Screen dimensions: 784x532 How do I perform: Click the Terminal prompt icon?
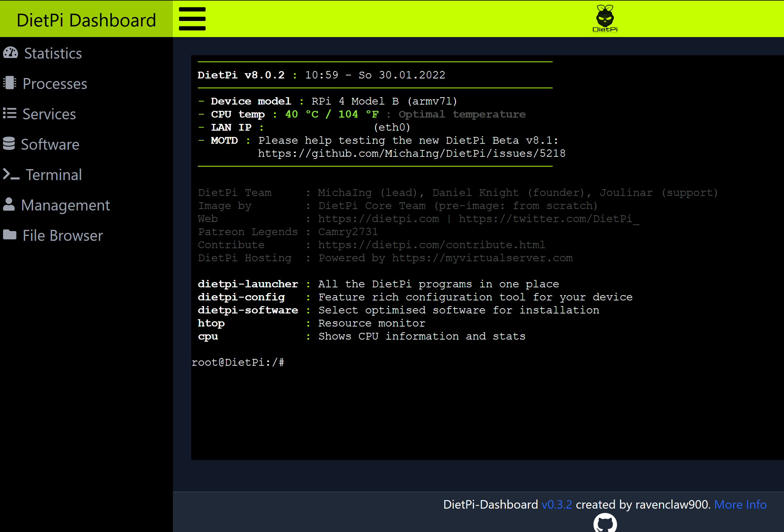(x=11, y=174)
